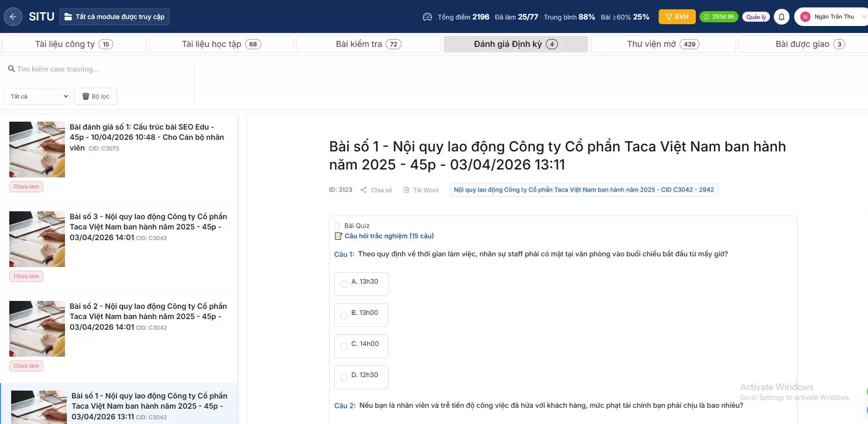Select answer B. 13h00

[x=361, y=315]
